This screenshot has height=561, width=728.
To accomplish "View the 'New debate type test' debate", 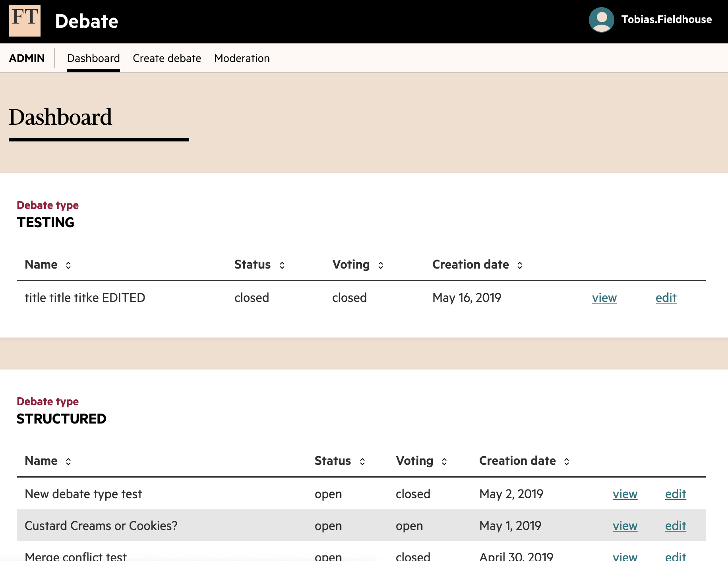I will point(625,494).
